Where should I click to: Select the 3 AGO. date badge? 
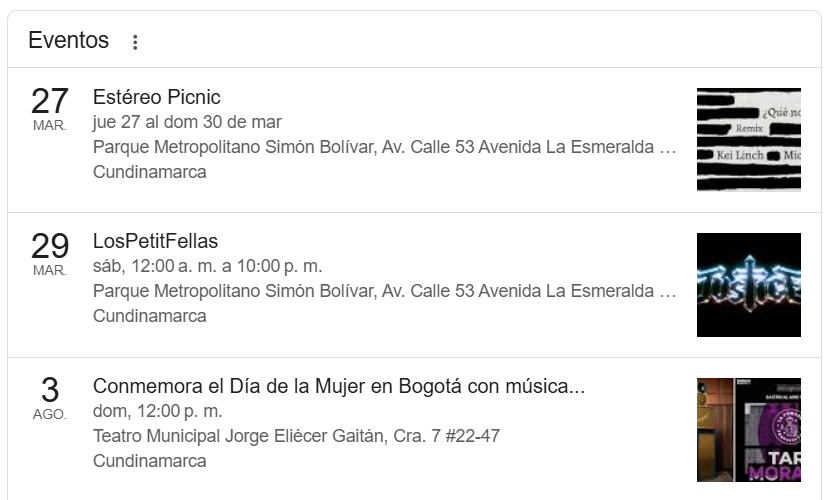click(50, 397)
